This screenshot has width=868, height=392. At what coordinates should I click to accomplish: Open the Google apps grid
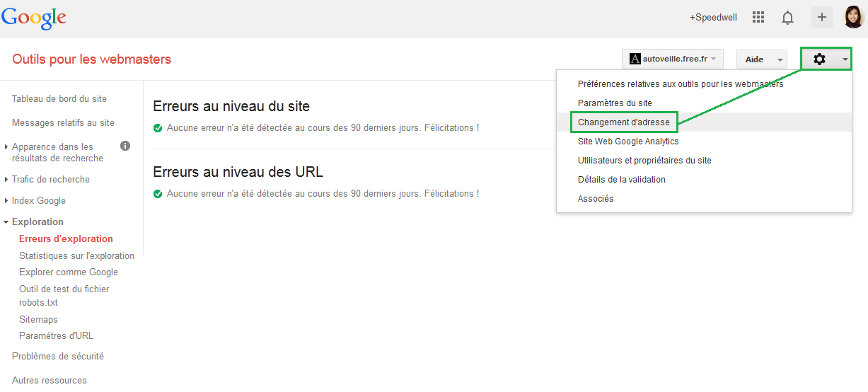click(x=758, y=18)
